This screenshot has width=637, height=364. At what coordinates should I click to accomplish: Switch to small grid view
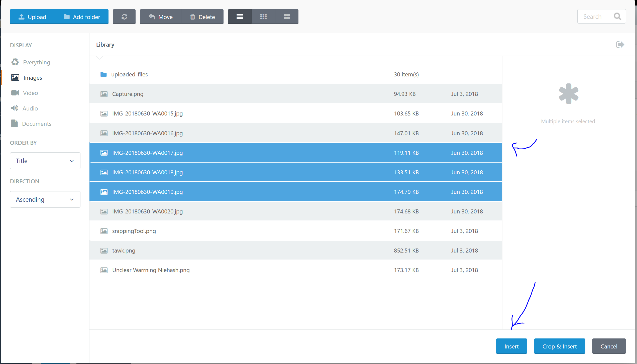click(x=263, y=17)
